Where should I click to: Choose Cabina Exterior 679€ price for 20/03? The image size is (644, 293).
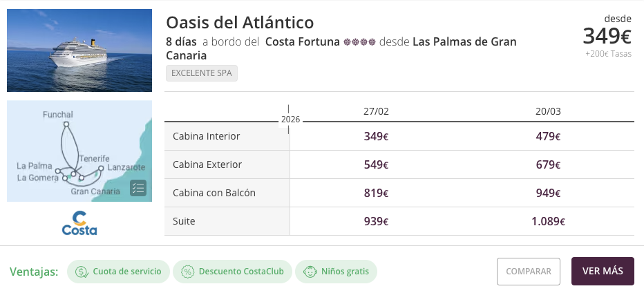(x=548, y=164)
